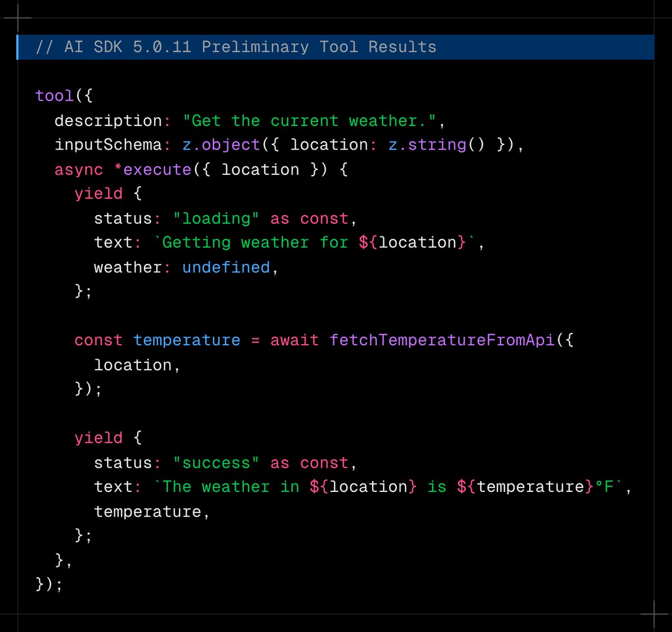672x632 pixels.
Task: Select the 'z.object' method call
Action: tap(220, 145)
